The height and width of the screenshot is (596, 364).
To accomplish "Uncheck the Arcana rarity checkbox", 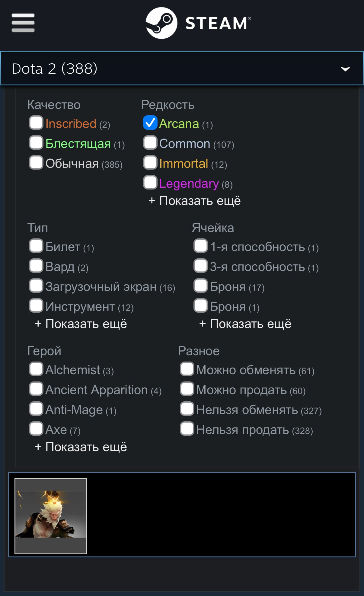I will click(150, 123).
